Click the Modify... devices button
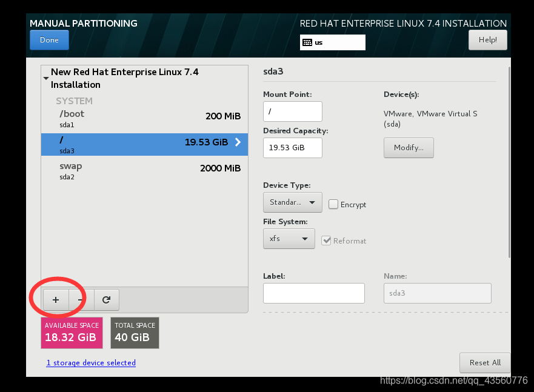The image size is (534, 392). (409, 148)
